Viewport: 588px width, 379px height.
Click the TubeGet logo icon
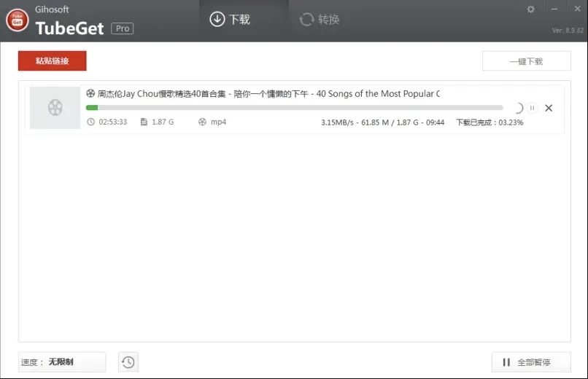(x=18, y=20)
